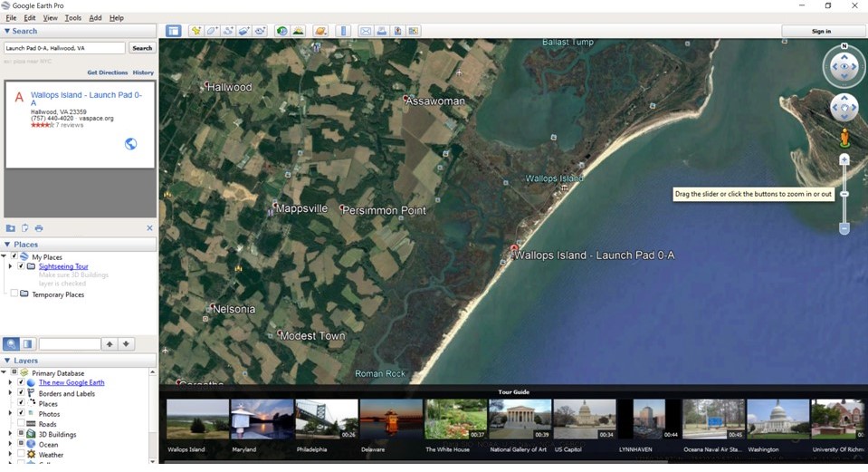Expand the Photos layer node
The image size is (868, 472).
pos(10,413)
